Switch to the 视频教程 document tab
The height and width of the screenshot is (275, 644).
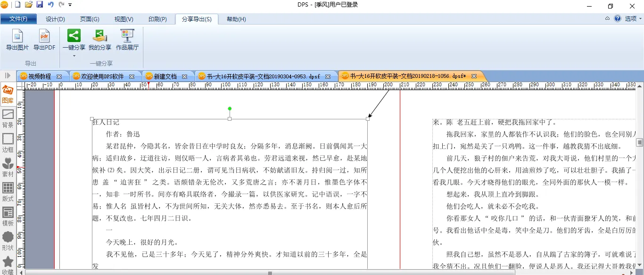pos(40,76)
